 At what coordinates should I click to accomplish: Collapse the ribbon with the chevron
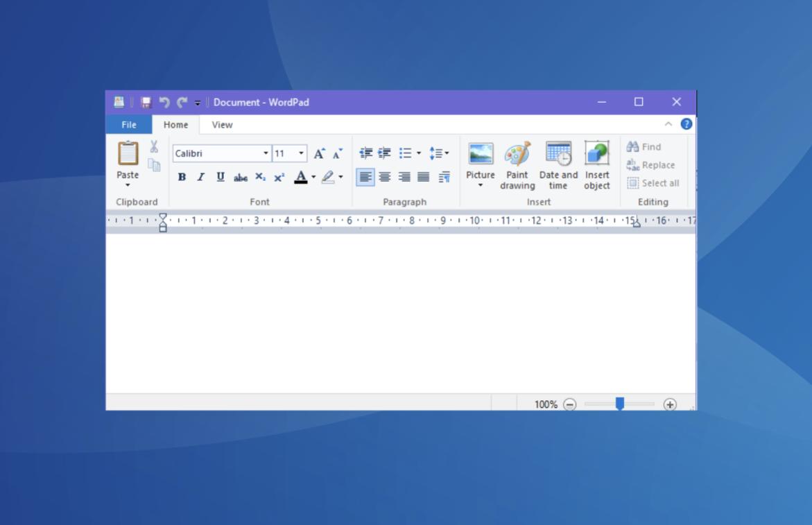coord(668,124)
